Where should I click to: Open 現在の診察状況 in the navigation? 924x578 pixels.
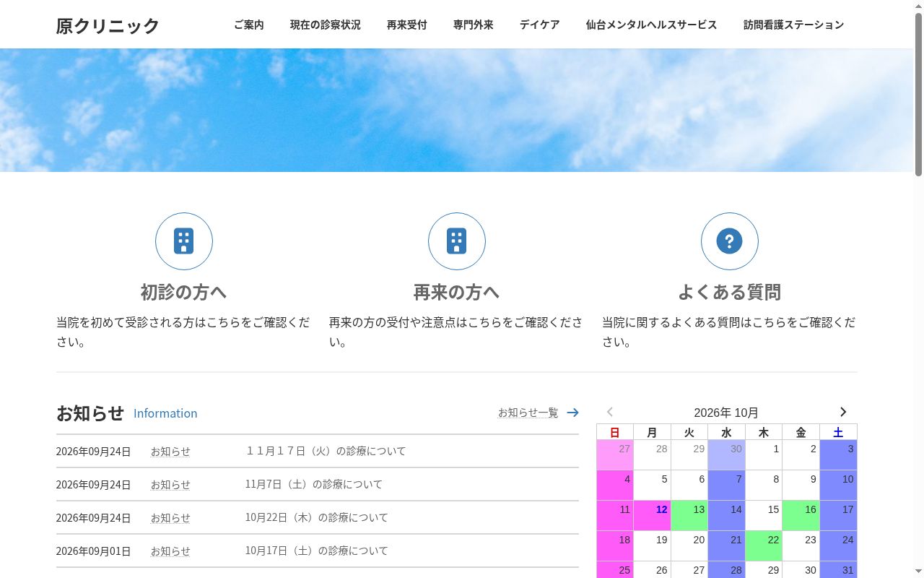coord(326,25)
